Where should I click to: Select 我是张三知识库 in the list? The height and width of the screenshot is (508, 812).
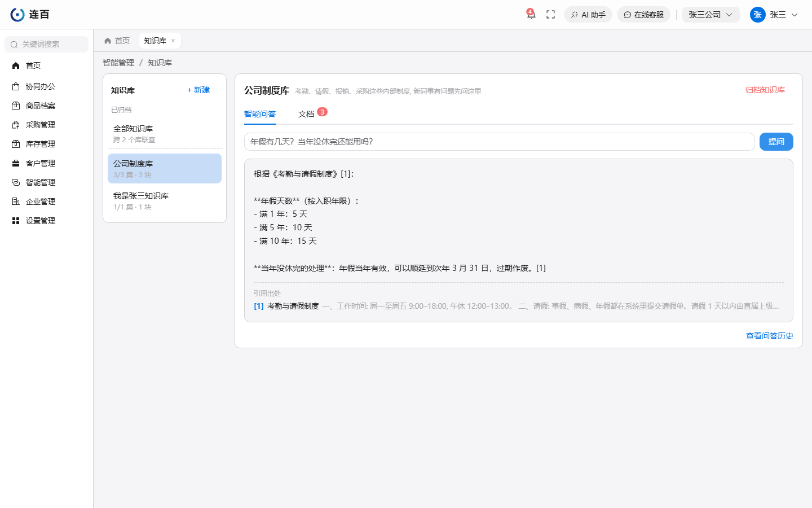click(165, 201)
